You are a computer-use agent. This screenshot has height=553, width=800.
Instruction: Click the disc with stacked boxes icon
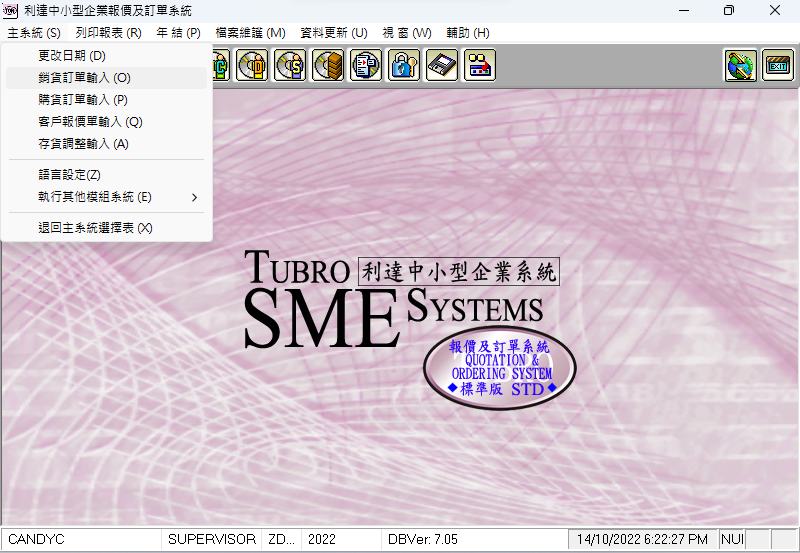point(328,65)
